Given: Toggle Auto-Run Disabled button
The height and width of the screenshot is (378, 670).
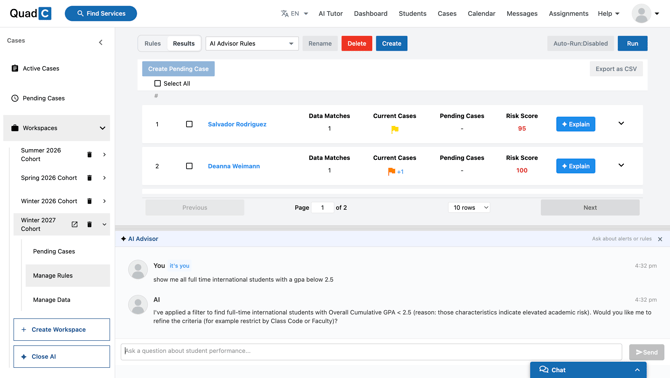Looking at the screenshot, I should pos(580,44).
